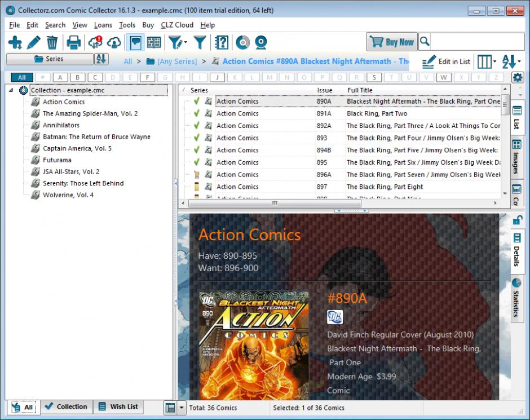530x420 pixels.
Task: Click the Edit pencil toolbar icon
Action: pyautogui.click(x=33, y=43)
